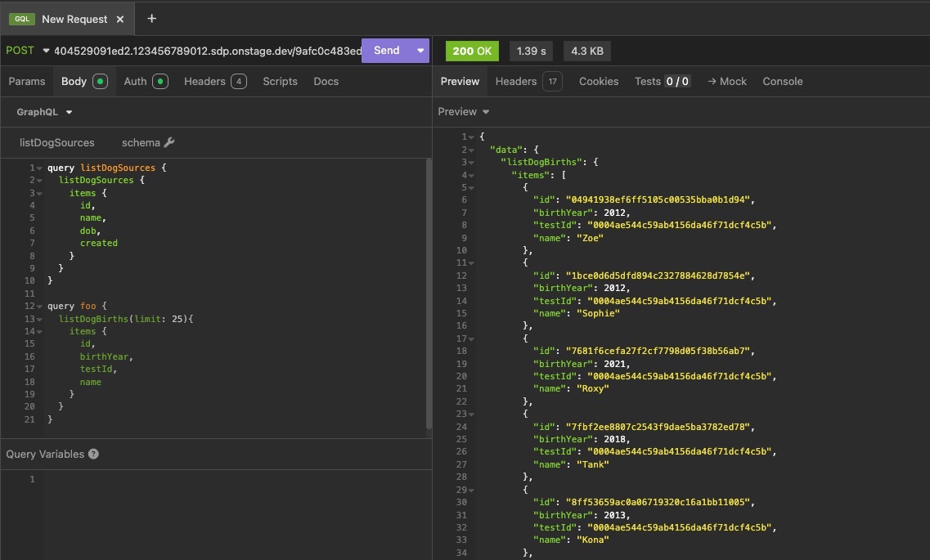Switch to the Params tab
The width and height of the screenshot is (930, 560).
pyautogui.click(x=27, y=81)
